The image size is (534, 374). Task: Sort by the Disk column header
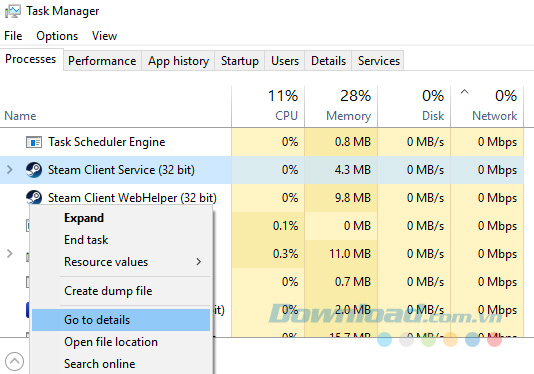(x=414, y=106)
